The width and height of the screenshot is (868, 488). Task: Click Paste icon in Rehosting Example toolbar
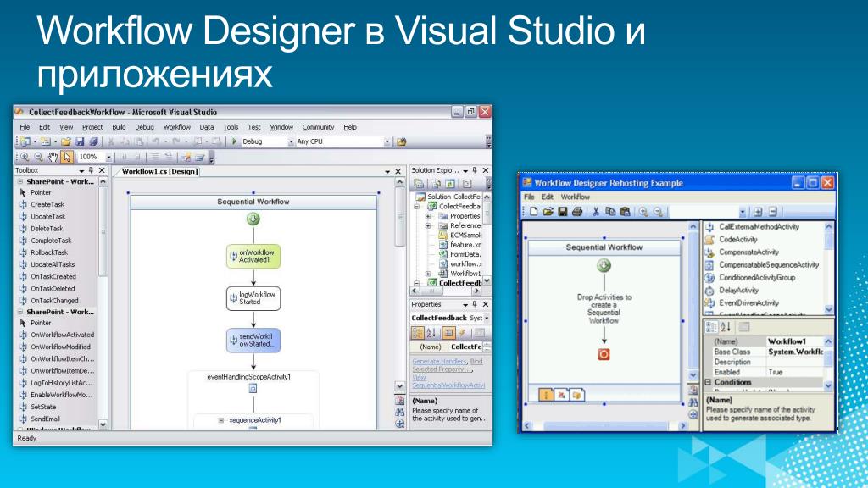point(625,211)
